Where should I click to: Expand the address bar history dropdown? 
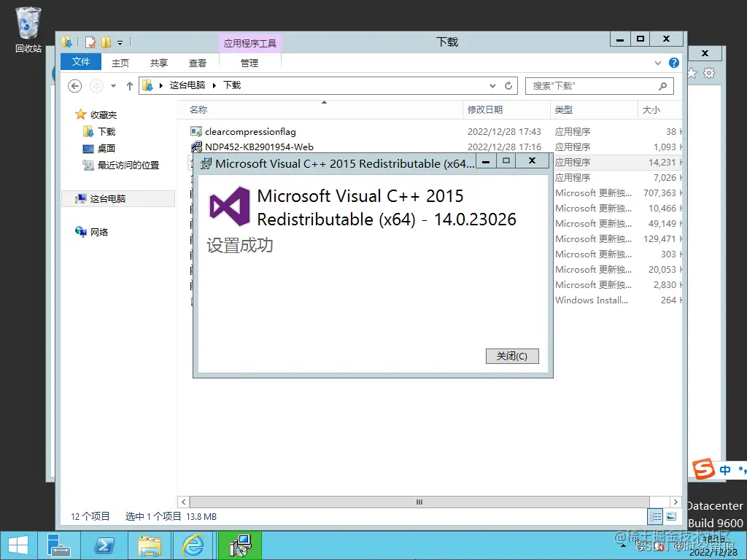[492, 86]
